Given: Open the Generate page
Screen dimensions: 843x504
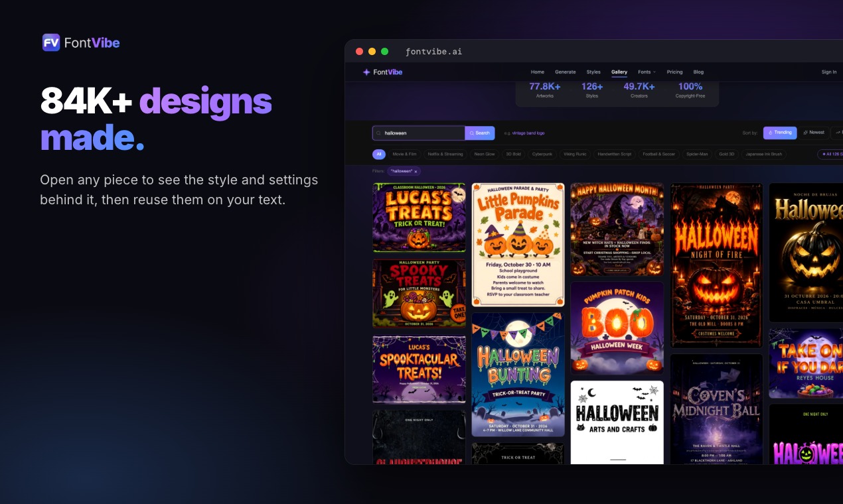Looking at the screenshot, I should pyautogui.click(x=566, y=72).
